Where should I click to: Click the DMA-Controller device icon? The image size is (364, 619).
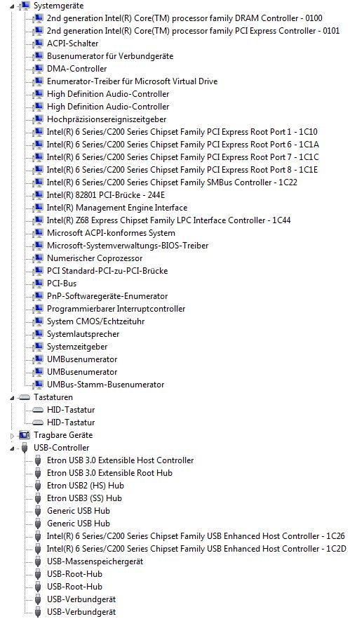tap(38, 69)
